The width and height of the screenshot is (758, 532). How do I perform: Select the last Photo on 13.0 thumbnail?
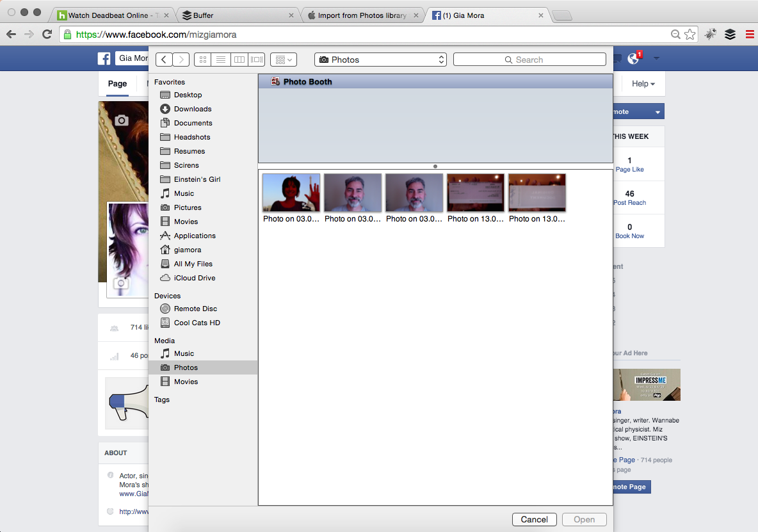coord(536,192)
